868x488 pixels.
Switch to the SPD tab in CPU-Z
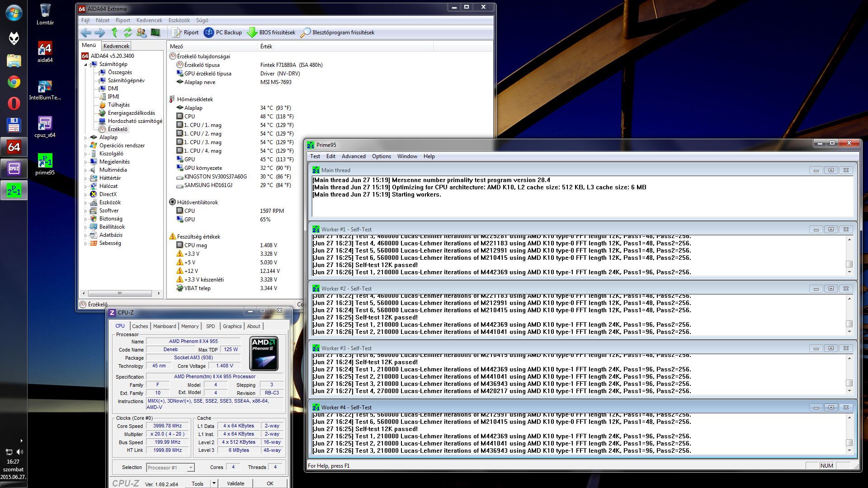point(211,326)
